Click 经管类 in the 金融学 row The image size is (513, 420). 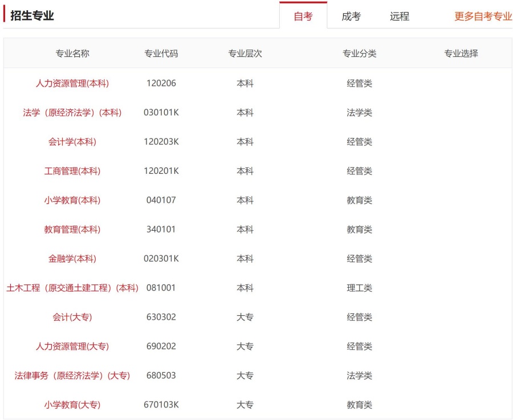point(359,259)
